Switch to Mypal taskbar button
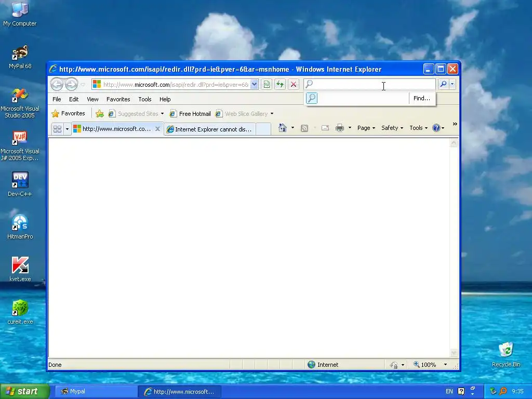 [x=96, y=392]
